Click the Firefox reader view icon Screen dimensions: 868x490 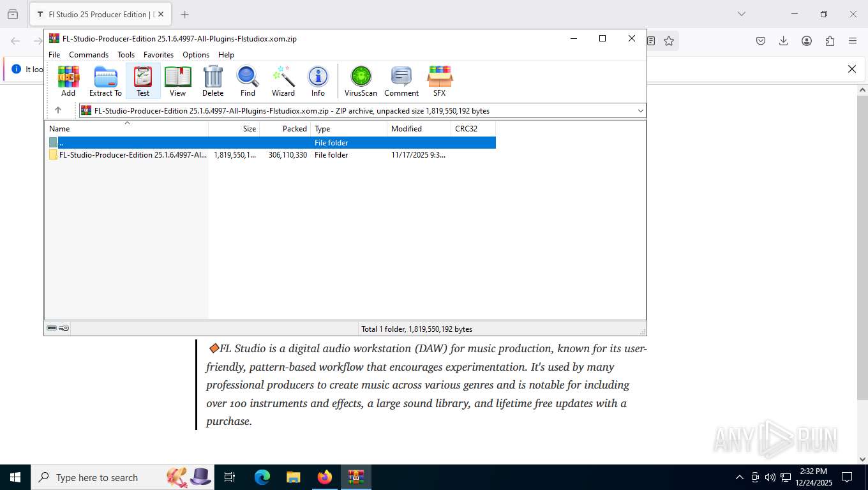click(650, 41)
